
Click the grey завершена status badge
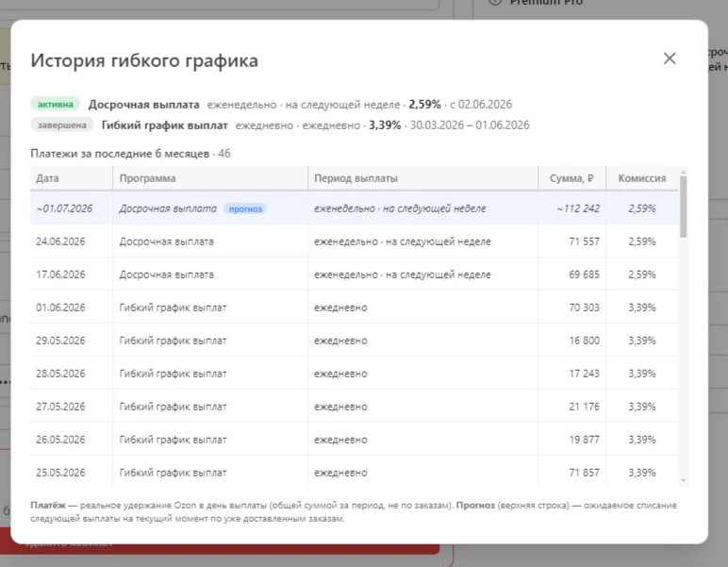click(61, 125)
